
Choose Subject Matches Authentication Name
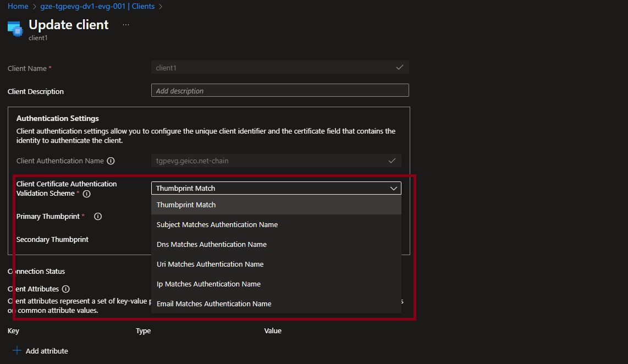[x=217, y=224]
